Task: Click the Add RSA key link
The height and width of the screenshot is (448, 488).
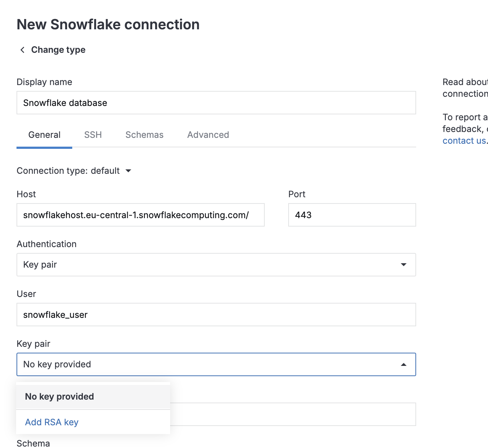Action: point(51,422)
